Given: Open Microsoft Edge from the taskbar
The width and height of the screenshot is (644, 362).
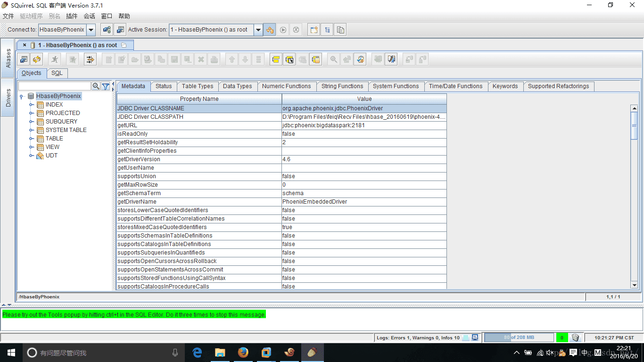Looking at the screenshot, I should (197, 353).
